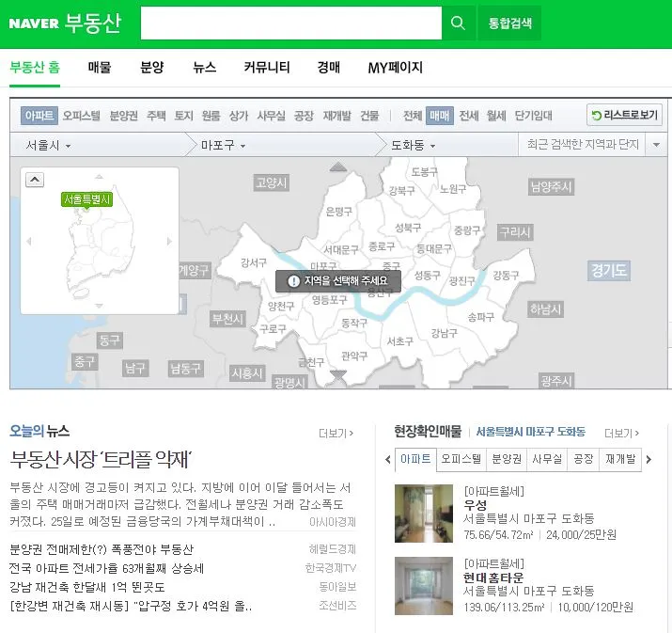Select the 아파트 property filter
Image resolution: width=672 pixels, height=633 pixels.
click(39, 116)
